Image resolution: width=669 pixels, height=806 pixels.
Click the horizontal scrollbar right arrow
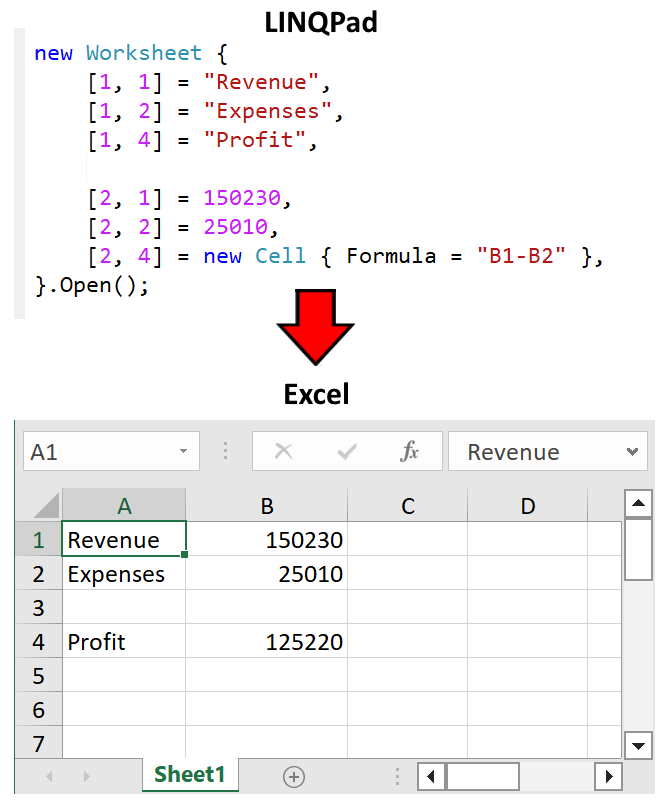click(x=608, y=776)
